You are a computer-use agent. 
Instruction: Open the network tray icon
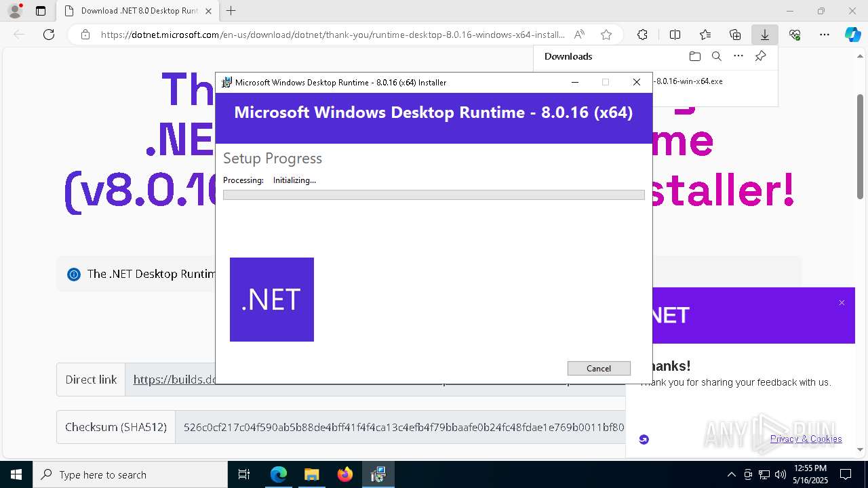coord(764,474)
